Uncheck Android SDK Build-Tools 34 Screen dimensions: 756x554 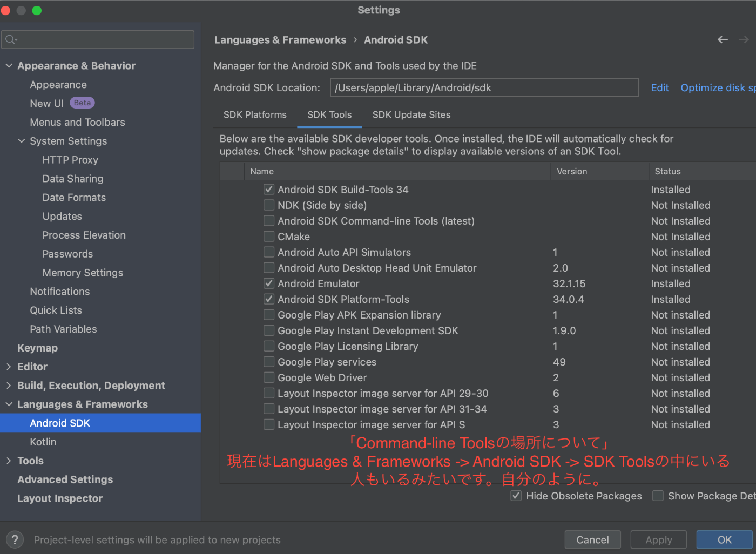click(269, 190)
